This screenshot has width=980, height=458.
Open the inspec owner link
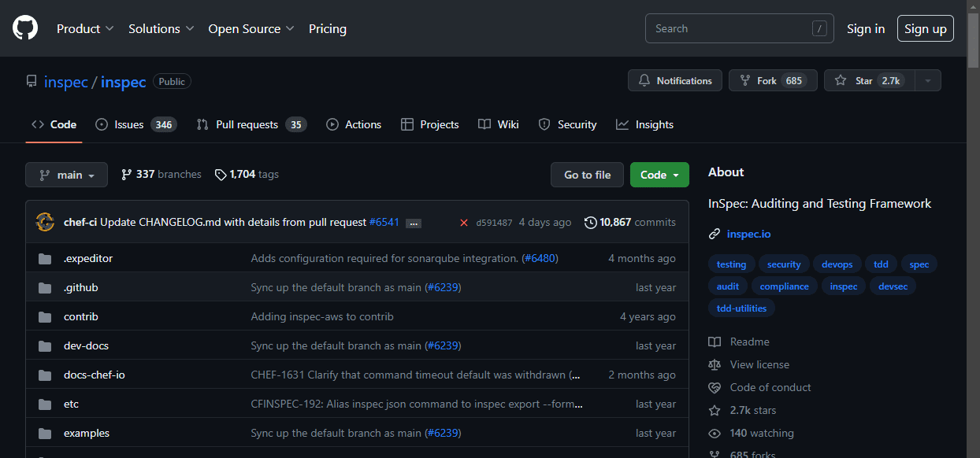(x=66, y=81)
